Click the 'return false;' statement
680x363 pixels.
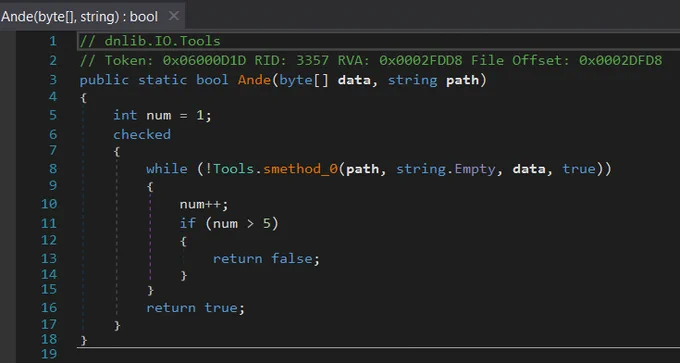coord(266,259)
